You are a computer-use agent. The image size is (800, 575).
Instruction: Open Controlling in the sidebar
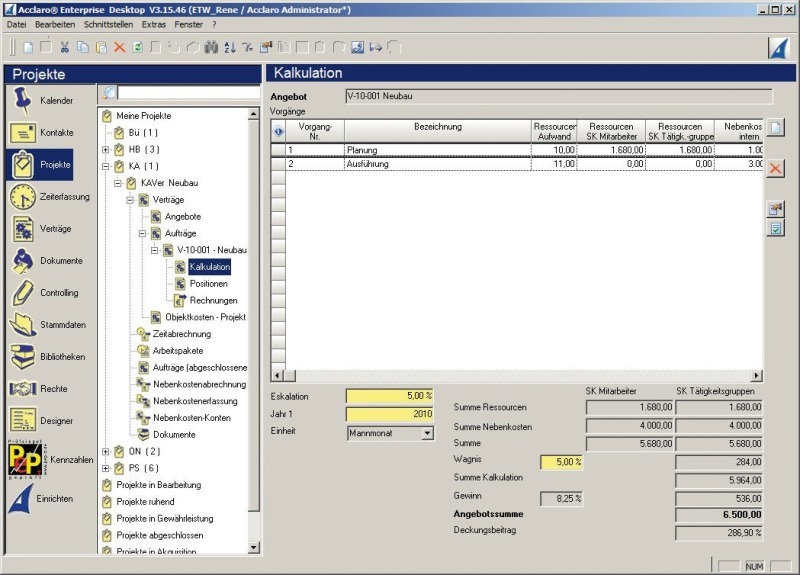pos(44,293)
